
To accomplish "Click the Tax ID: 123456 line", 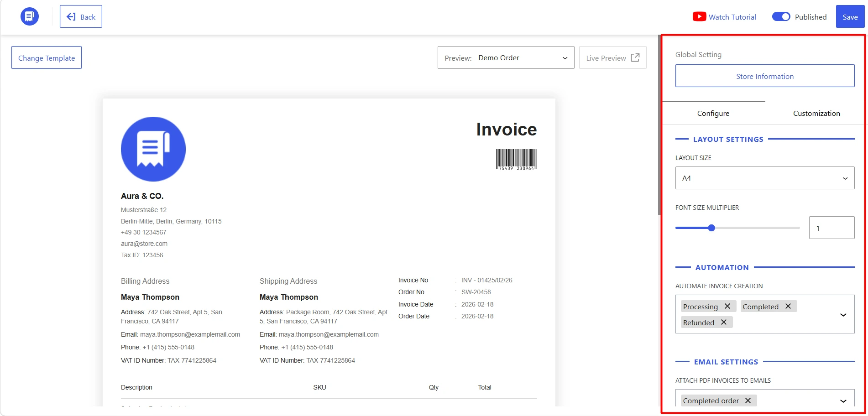I will coord(142,255).
